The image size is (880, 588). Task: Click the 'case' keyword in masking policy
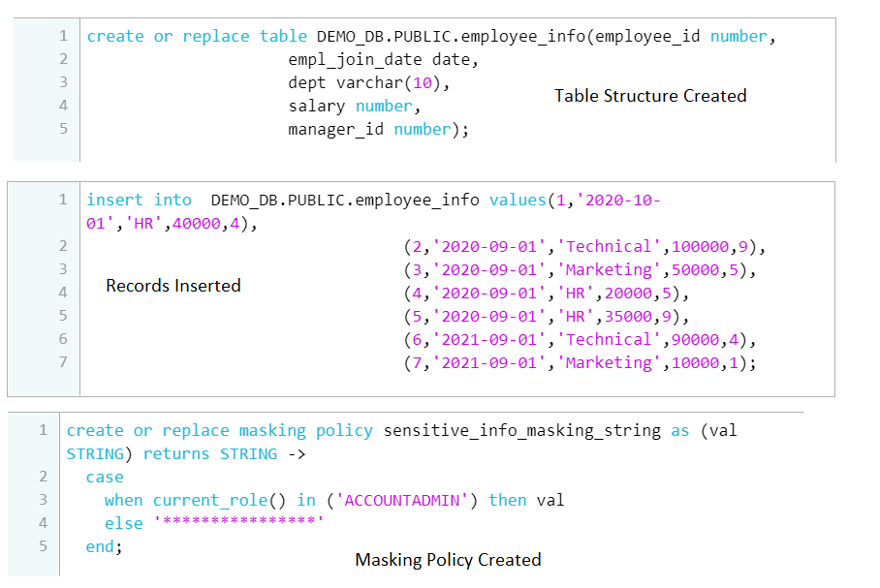104,478
